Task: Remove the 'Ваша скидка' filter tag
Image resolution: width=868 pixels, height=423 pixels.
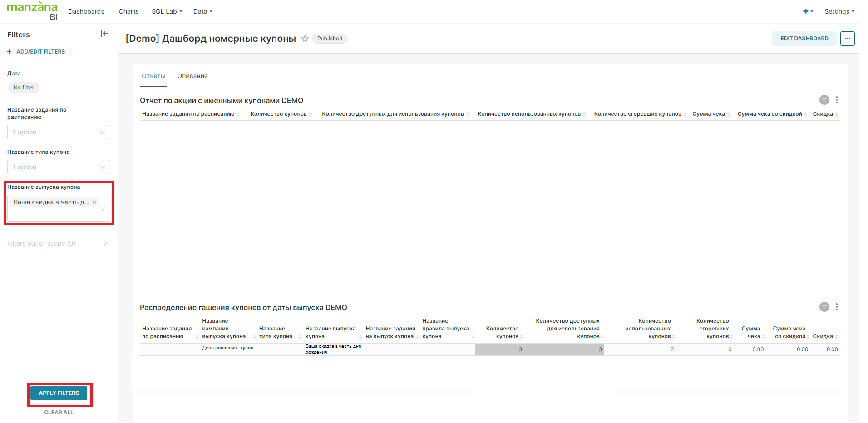Action: [94, 202]
